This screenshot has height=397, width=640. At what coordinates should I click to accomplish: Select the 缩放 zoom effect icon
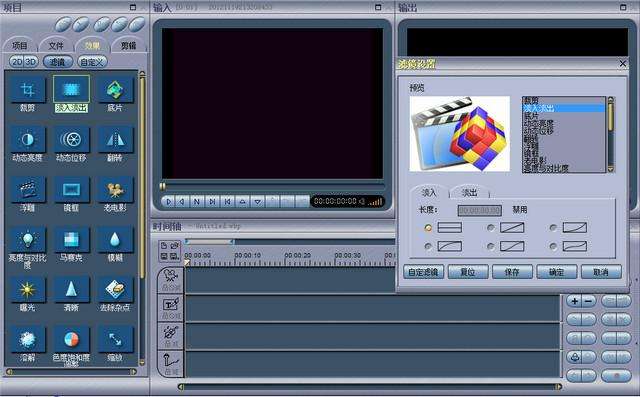pos(115,339)
